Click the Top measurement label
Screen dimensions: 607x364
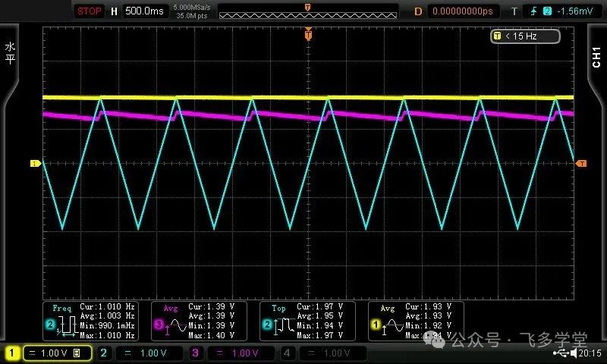tap(278, 309)
